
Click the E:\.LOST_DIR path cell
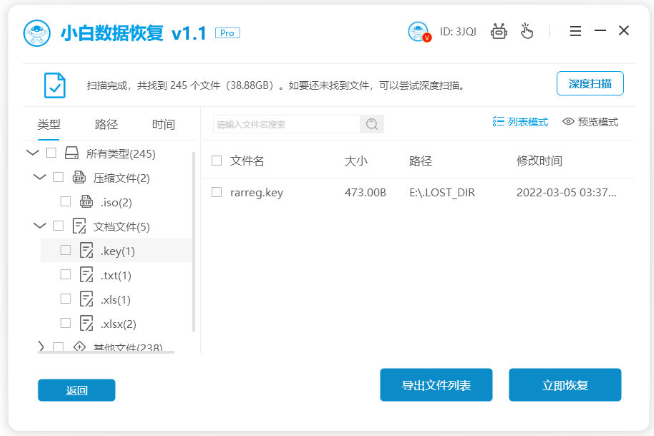[442, 192]
